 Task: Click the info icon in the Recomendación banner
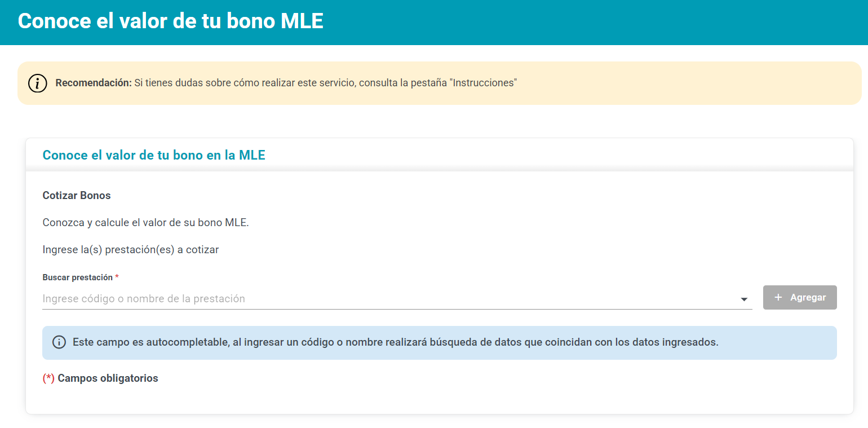click(x=37, y=83)
